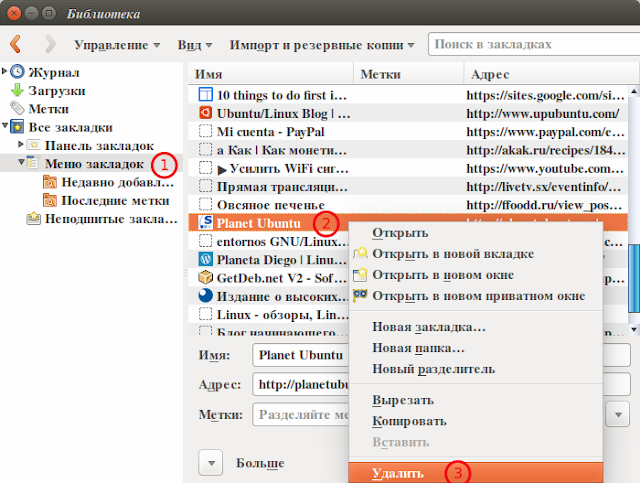Click the Ubuntu/Linux Blog favicon
Viewport: 640px width, 483px height.
[x=205, y=113]
